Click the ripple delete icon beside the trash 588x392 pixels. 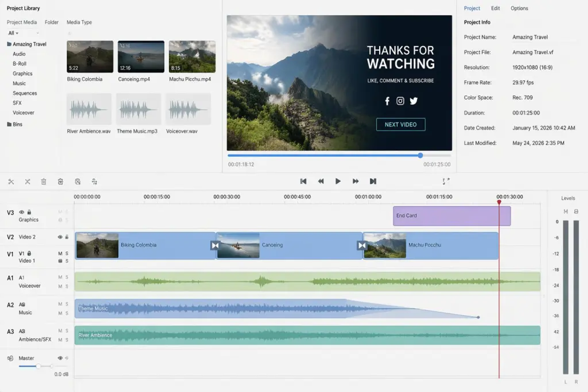tap(61, 181)
